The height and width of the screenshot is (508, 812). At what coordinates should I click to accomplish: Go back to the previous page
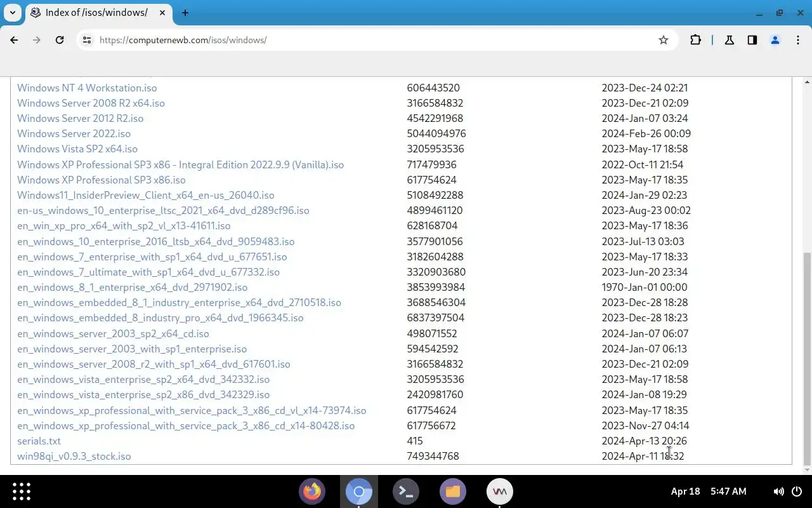14,40
